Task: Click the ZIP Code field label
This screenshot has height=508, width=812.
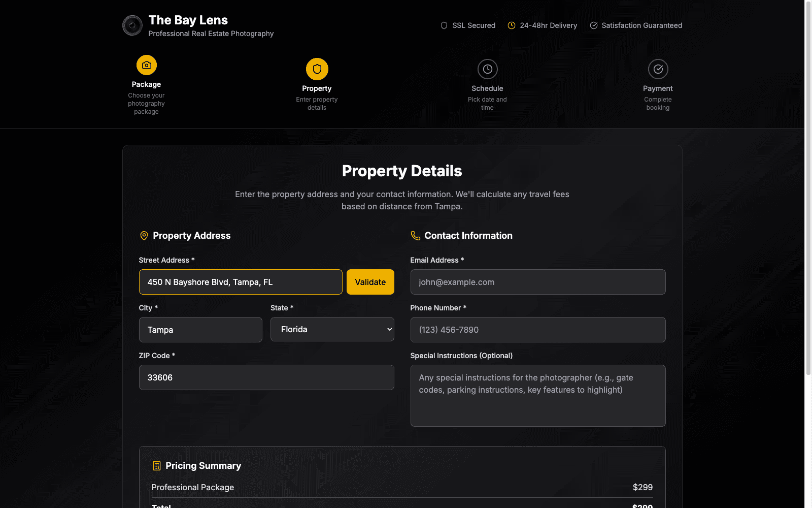Action: pyautogui.click(x=157, y=356)
